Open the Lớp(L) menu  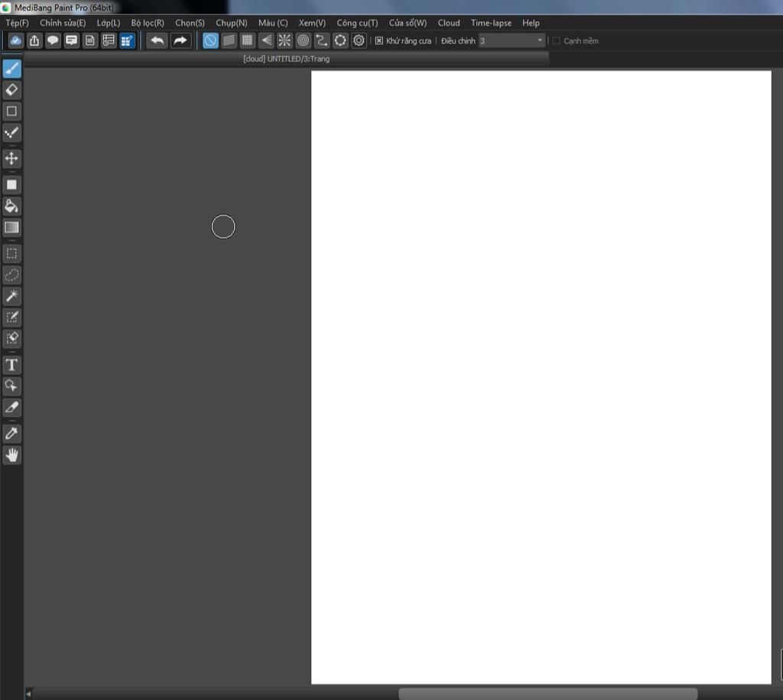(109, 23)
